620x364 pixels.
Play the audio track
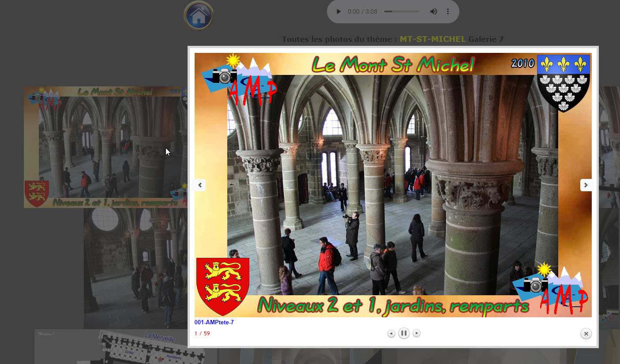[338, 11]
